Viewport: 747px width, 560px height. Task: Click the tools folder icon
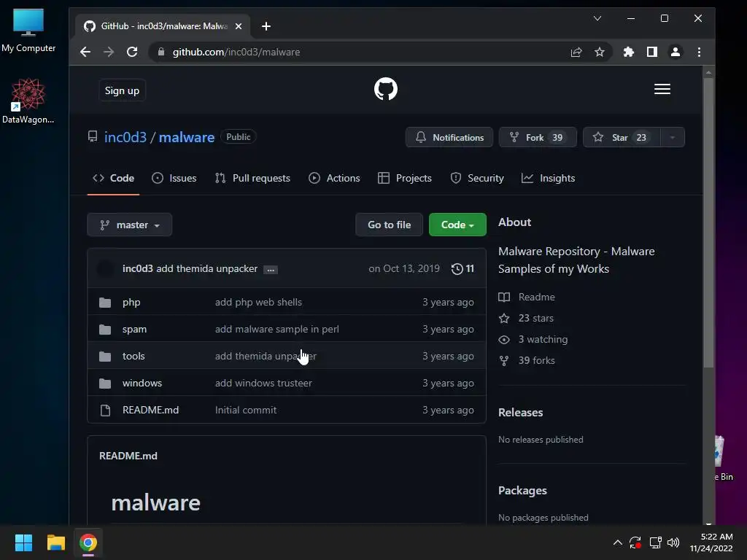tap(105, 356)
